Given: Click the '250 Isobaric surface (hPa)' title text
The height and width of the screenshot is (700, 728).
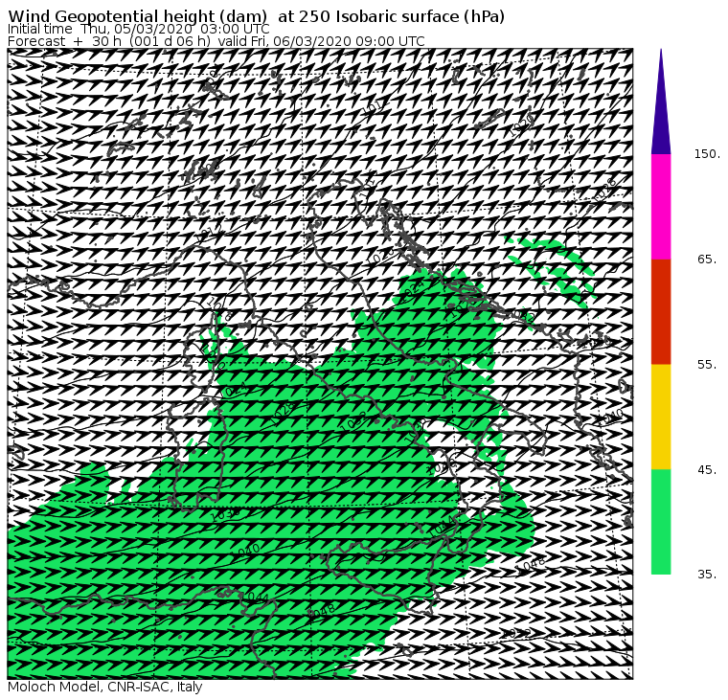Looking at the screenshot, I should (x=401, y=17).
